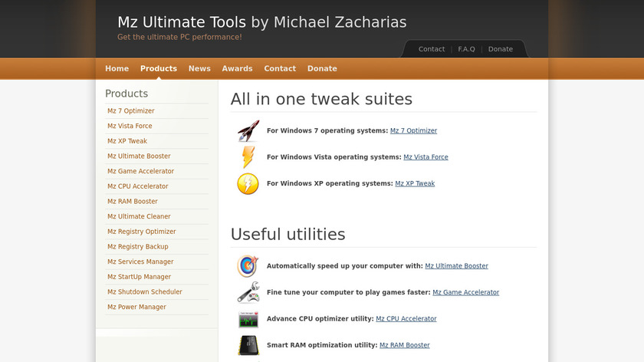Go to the Home navigation tab

[117, 68]
